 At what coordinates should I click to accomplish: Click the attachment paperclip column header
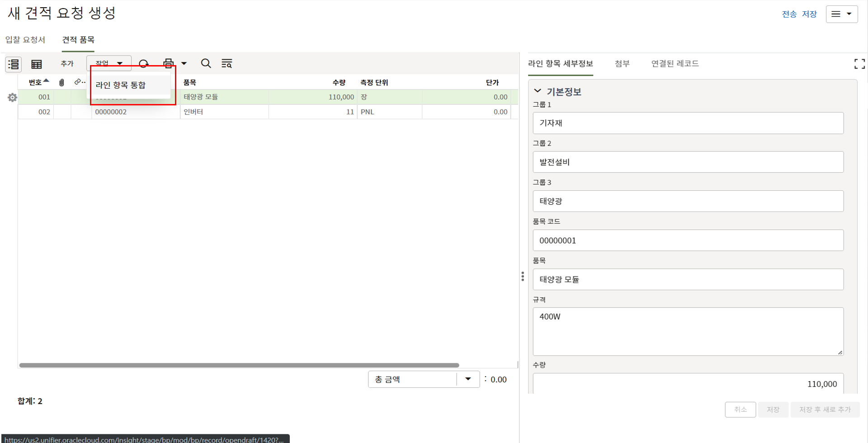62,82
